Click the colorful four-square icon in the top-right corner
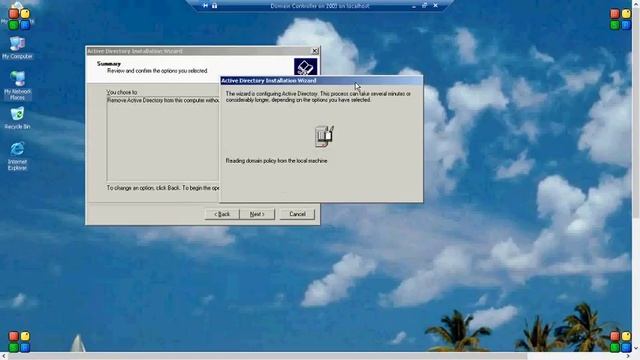 pos(620,19)
